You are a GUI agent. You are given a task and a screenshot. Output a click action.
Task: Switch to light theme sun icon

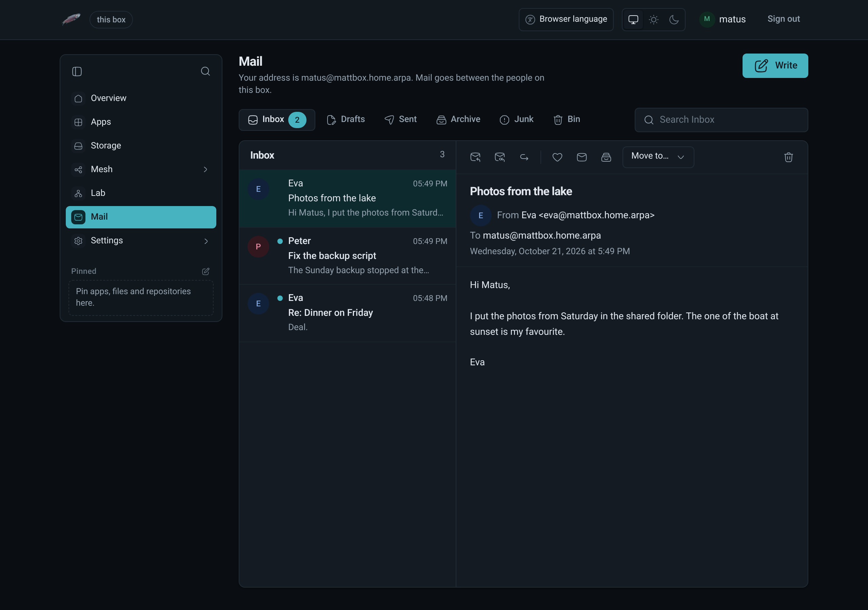click(654, 19)
